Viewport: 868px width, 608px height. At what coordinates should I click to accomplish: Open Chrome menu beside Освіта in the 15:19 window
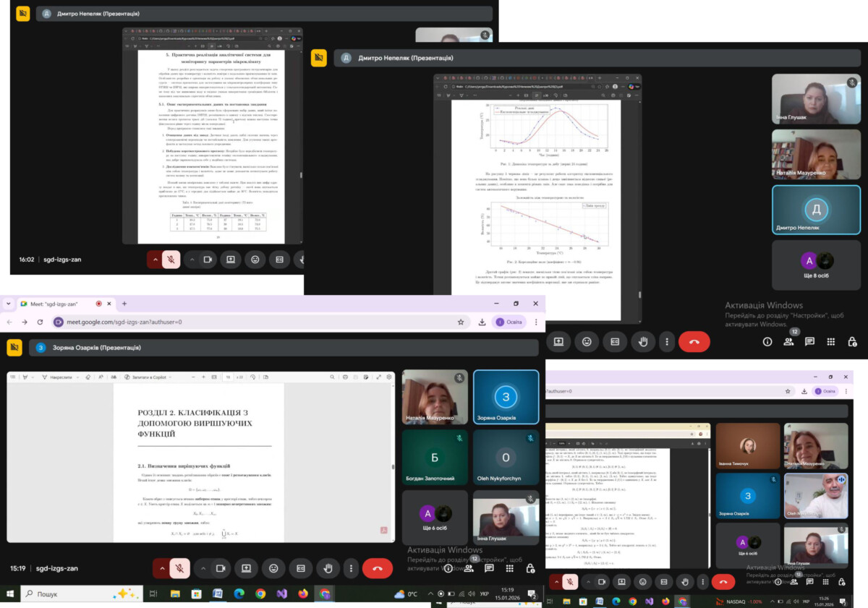tap(537, 322)
